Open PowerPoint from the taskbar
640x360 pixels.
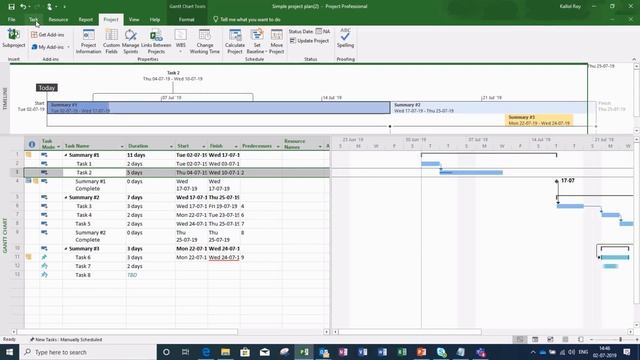click(x=421, y=352)
